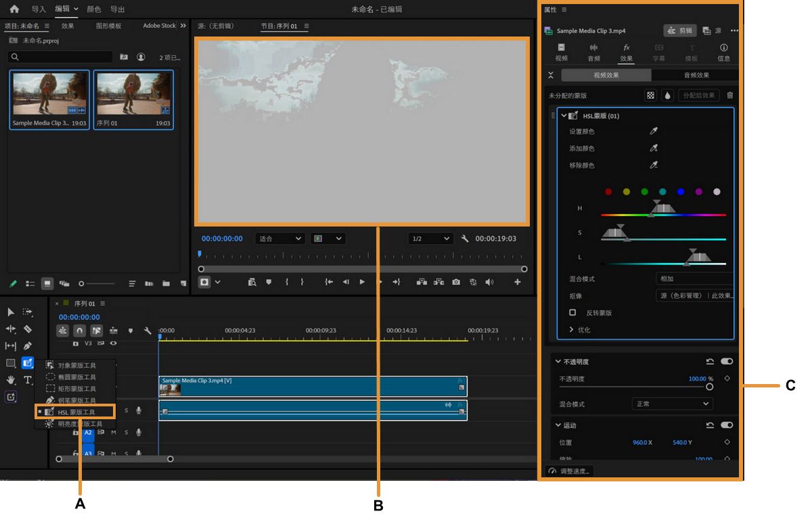Open the 混合模式 正常 dropdown

coord(671,404)
